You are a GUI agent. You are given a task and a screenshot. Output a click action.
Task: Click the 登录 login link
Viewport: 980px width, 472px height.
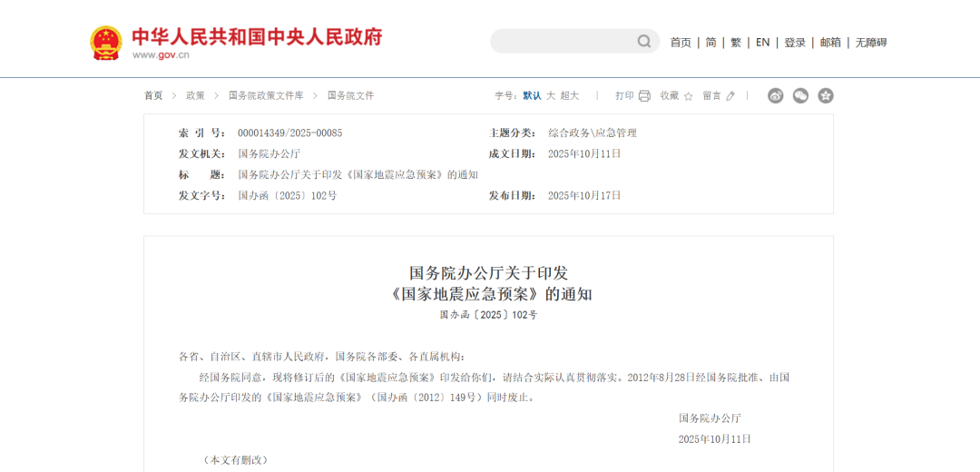pos(795,43)
